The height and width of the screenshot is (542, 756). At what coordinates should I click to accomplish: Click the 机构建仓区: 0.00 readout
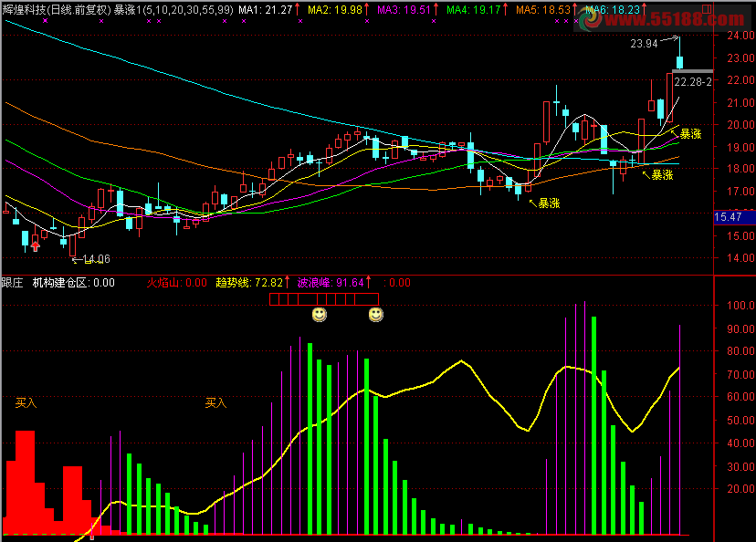73,283
